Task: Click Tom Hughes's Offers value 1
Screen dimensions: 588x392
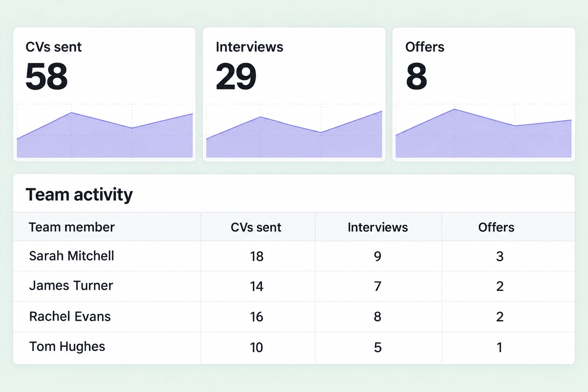Action: click(499, 347)
